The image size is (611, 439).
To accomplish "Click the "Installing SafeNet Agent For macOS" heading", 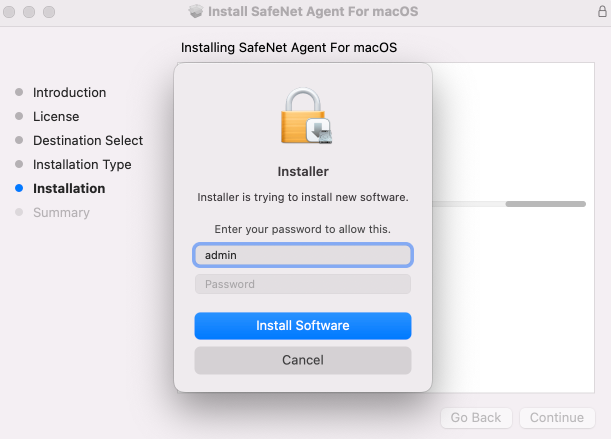I will pyautogui.click(x=296, y=47).
